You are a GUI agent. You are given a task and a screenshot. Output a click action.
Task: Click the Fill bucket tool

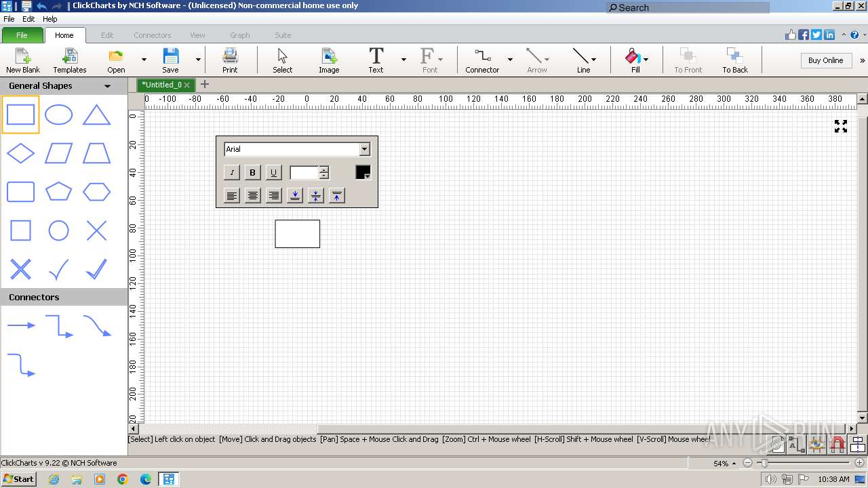click(633, 60)
